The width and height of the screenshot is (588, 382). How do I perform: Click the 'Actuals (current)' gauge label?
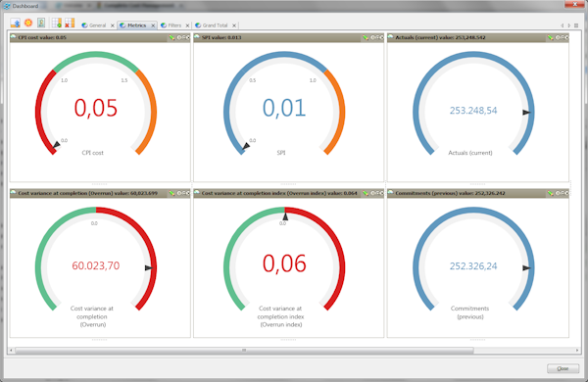470,153
